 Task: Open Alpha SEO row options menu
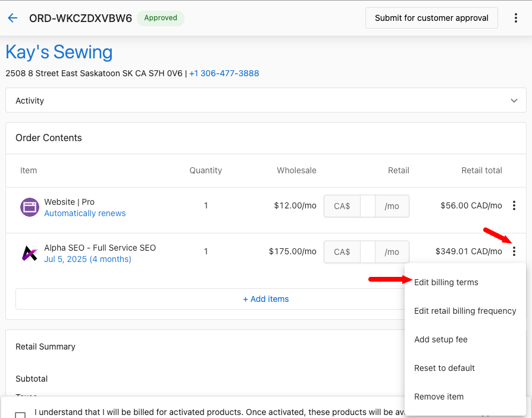point(514,251)
